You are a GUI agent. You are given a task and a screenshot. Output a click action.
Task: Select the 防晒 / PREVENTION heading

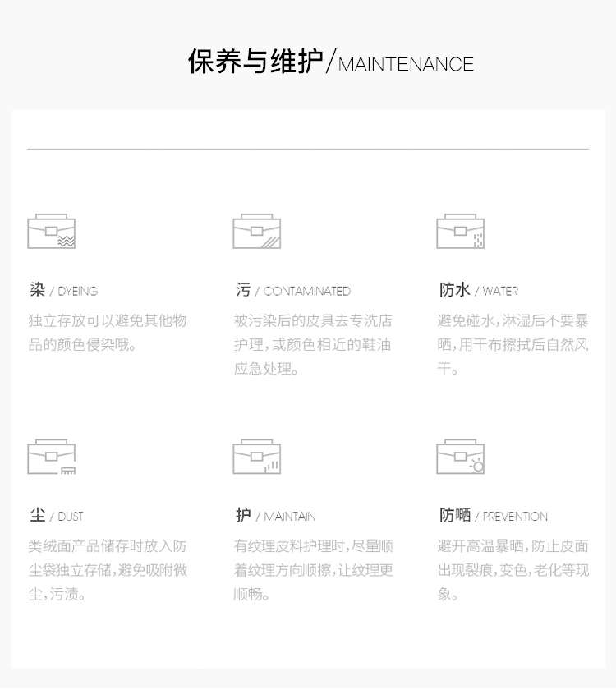click(493, 516)
